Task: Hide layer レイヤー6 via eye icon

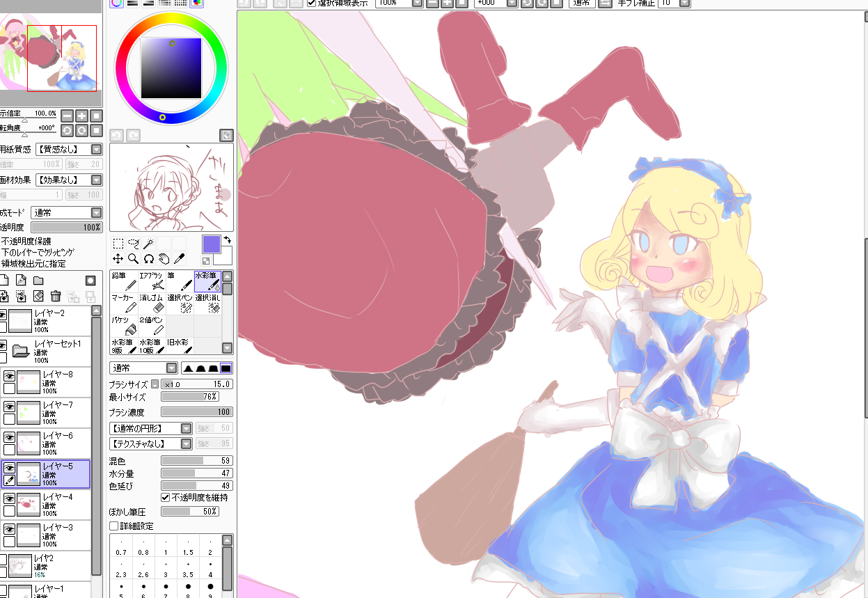Action: click(9, 437)
